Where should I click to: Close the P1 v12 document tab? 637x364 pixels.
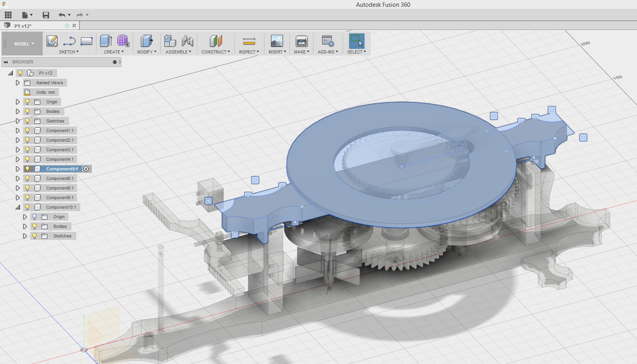pyautogui.click(x=74, y=26)
